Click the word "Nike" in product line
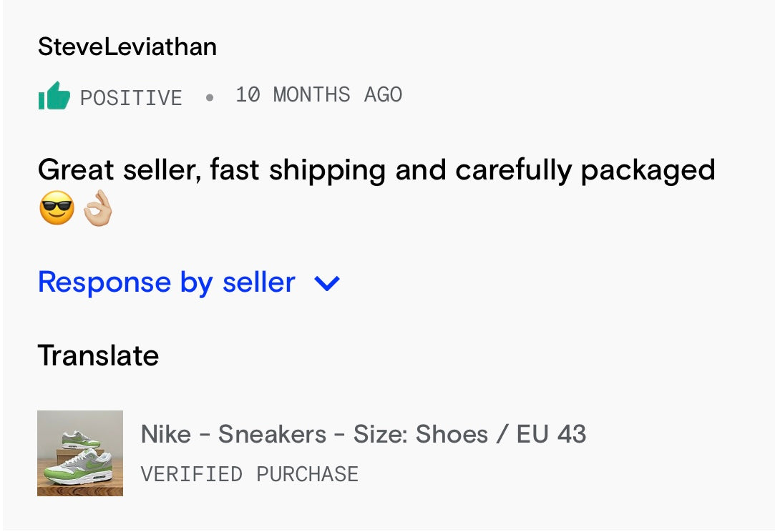This screenshot has height=532, width=775. [166, 434]
